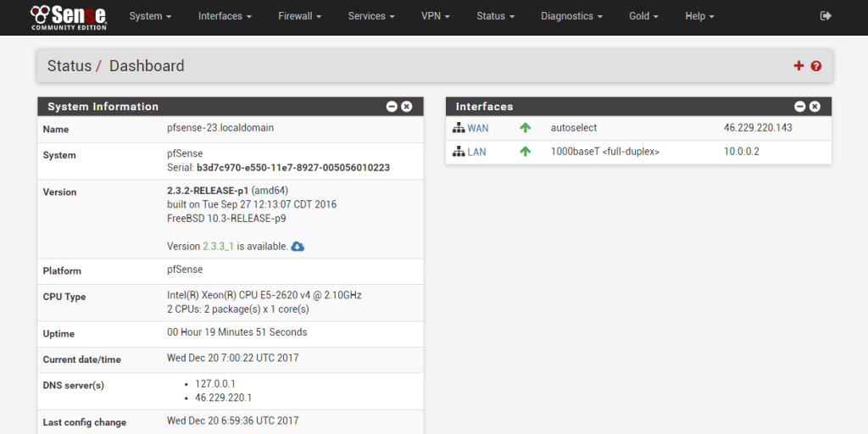The height and width of the screenshot is (434, 868).
Task: Click the Interfaces widget title
Action: tap(484, 106)
